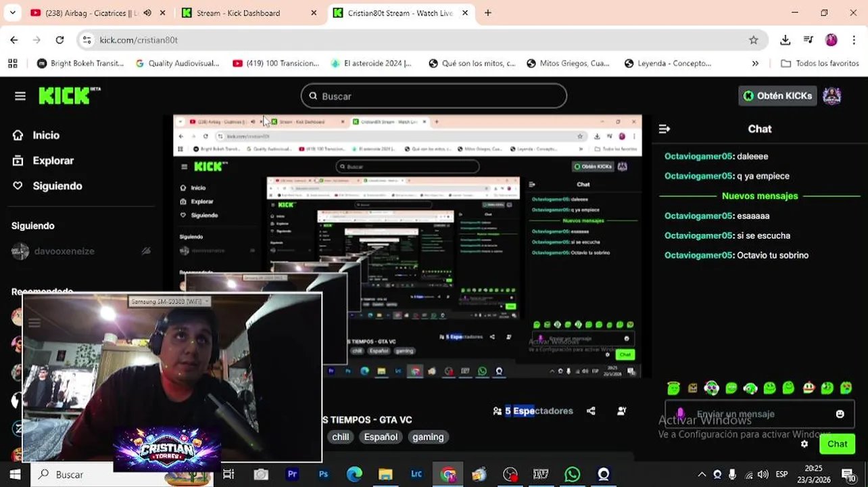Open WhatsApp from taskbar
The width and height of the screenshot is (868, 487).
tap(572, 474)
